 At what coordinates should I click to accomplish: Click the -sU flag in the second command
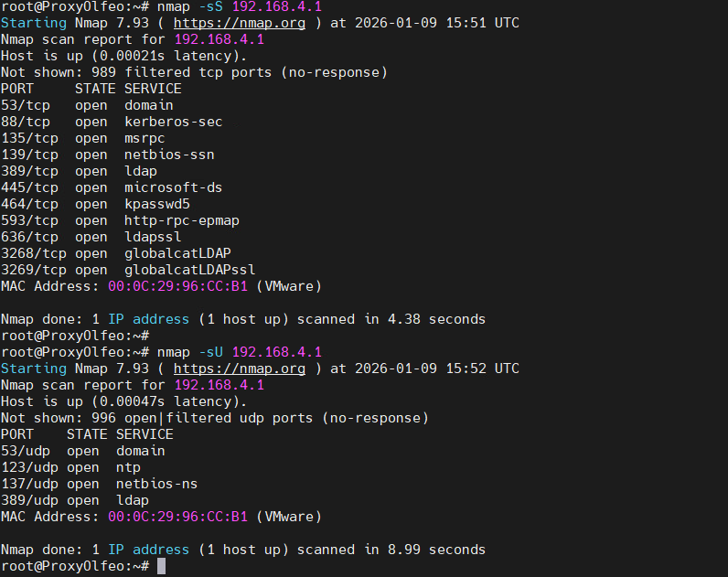211,352
